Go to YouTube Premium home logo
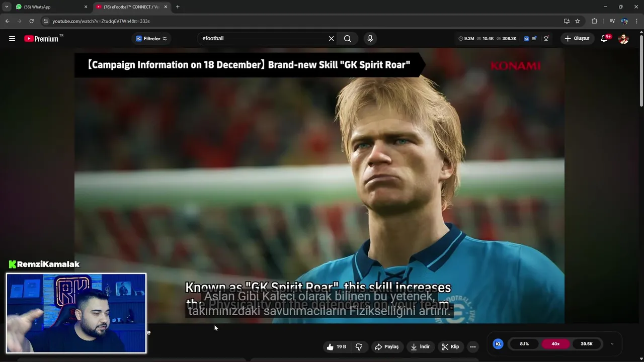644x362 pixels. tap(42, 39)
